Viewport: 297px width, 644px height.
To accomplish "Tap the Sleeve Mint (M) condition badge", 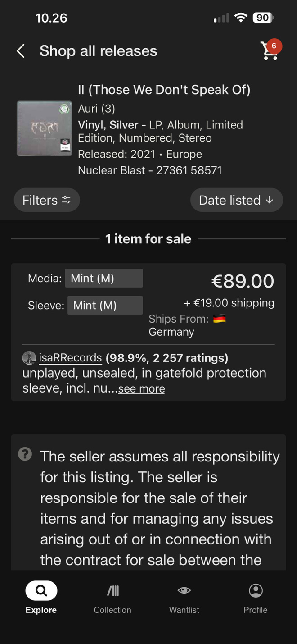I will tap(105, 305).
